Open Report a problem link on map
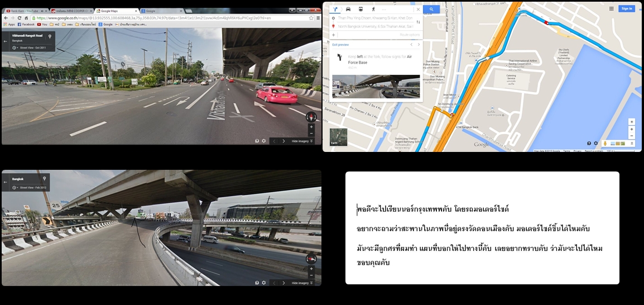The width and height of the screenshot is (644, 305). (x=594, y=151)
